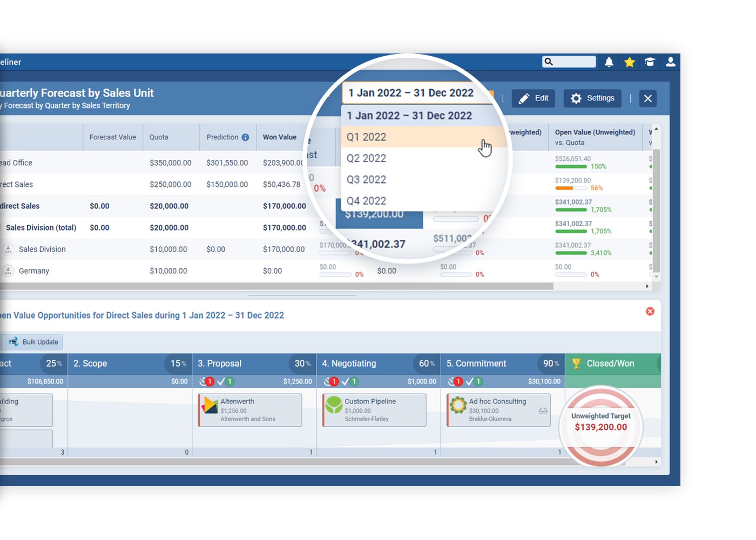The image size is (756, 540).
Task: Choose the highlighted Q1 2022 option
Action: [x=366, y=137]
